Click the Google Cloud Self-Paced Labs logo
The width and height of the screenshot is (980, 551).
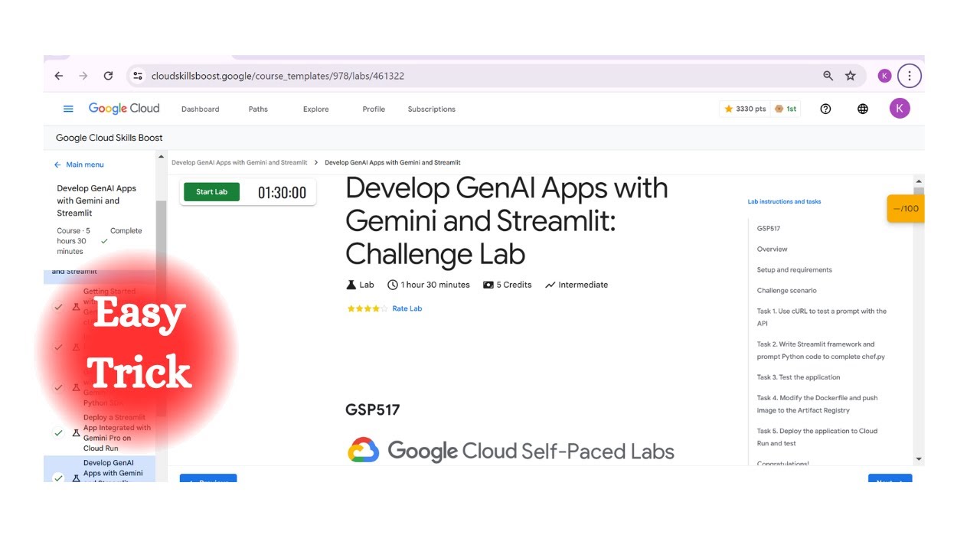click(511, 451)
